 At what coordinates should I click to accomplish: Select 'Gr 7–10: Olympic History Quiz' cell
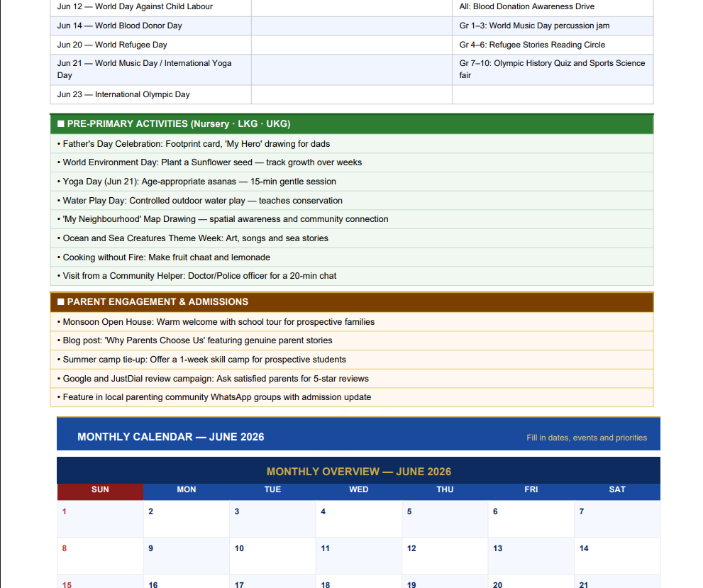click(553, 70)
